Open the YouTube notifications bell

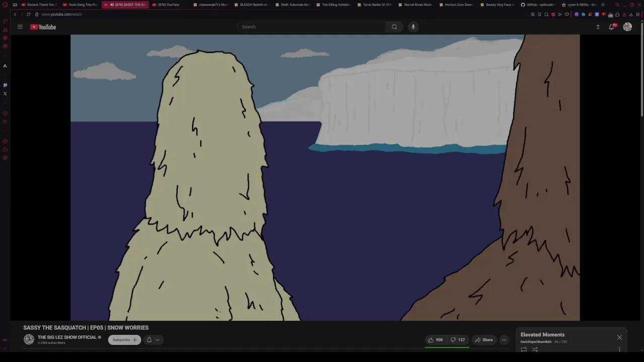coord(612,27)
